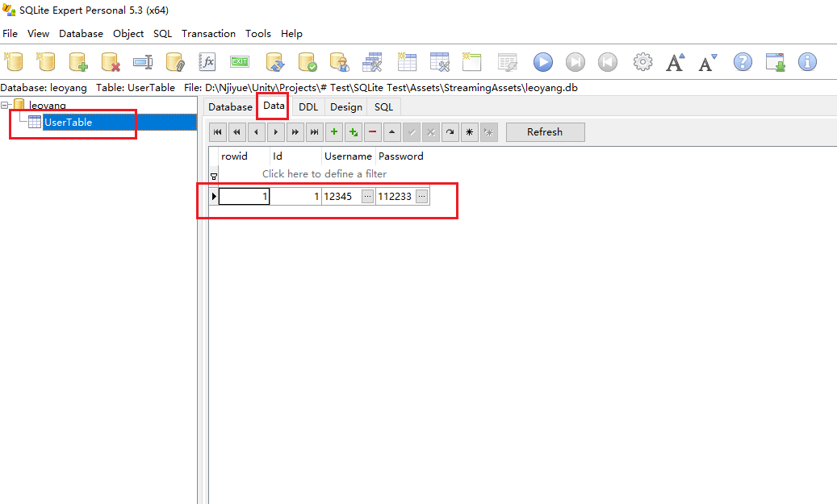The height and width of the screenshot is (504, 837).
Task: Click the Attach Database icon with paperclip
Action: pos(174,62)
